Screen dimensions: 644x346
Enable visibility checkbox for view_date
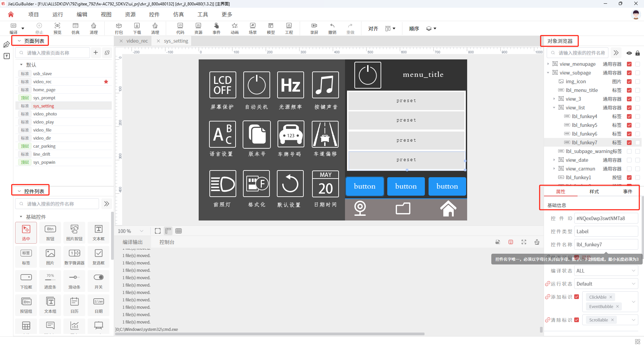pos(629,160)
